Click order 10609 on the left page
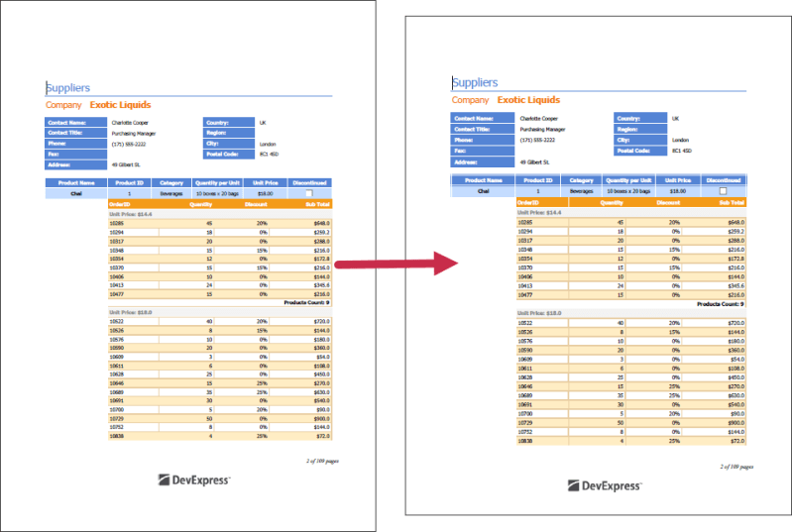Screen dimensions: 792x532 (x=116, y=357)
